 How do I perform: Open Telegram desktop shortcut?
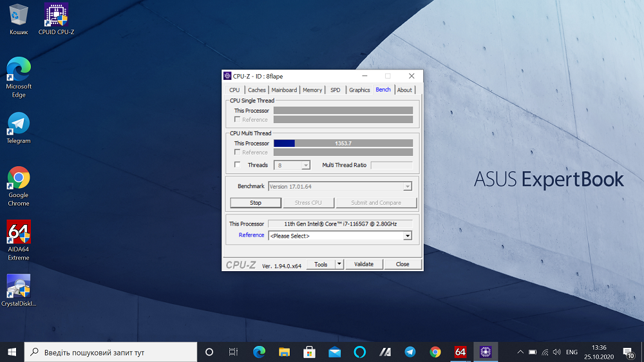(19, 128)
